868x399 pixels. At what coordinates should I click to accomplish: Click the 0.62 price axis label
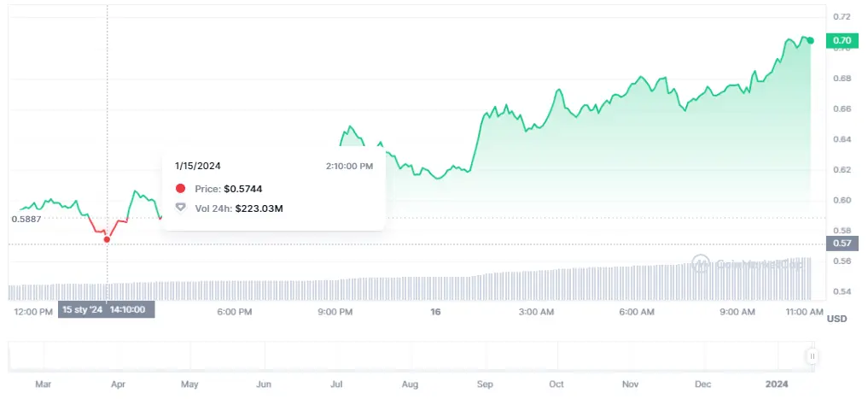pos(842,169)
